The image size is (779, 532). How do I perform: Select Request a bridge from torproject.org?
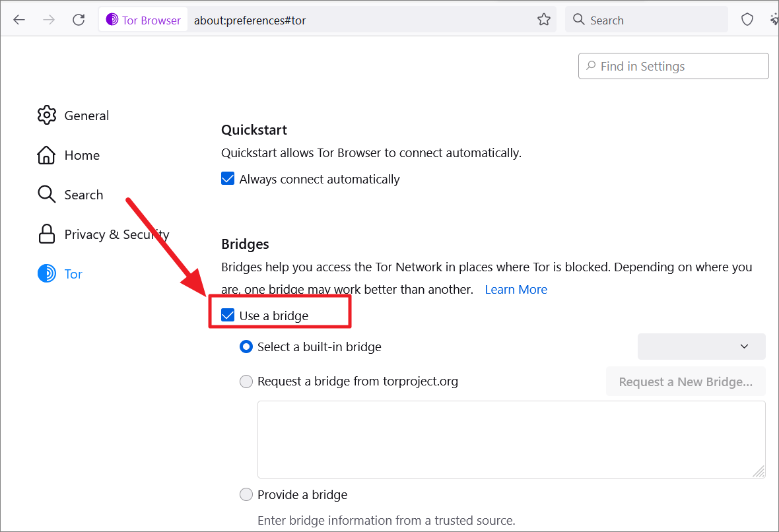[x=246, y=382]
